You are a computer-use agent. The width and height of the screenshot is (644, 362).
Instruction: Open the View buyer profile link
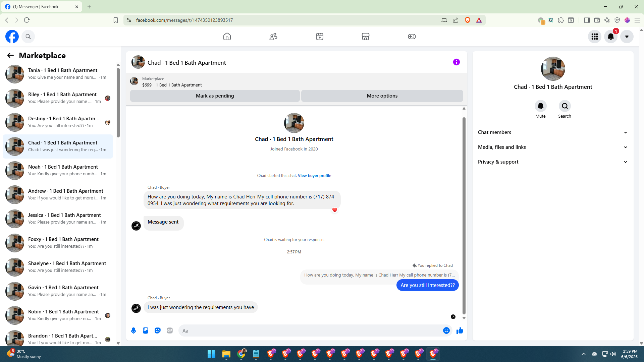click(314, 176)
